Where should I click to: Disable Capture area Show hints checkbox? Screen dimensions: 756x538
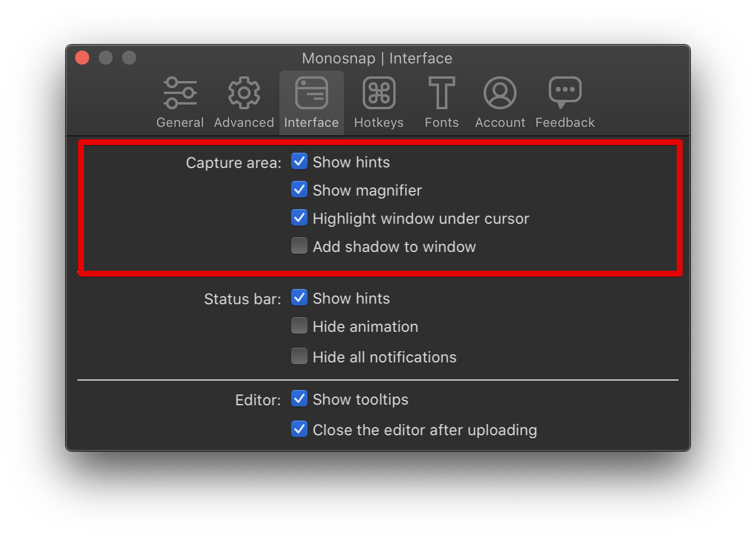coord(299,162)
